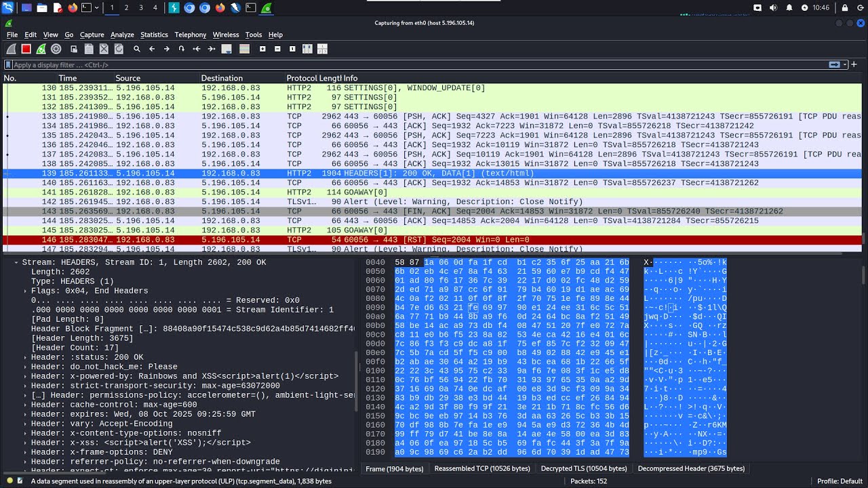Select packet 141 GOAWAY[0] row
Viewport: 868px width, 488px height.
(x=432, y=192)
